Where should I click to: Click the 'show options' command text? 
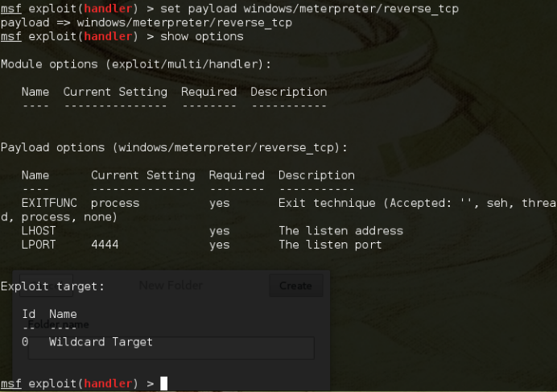202,36
